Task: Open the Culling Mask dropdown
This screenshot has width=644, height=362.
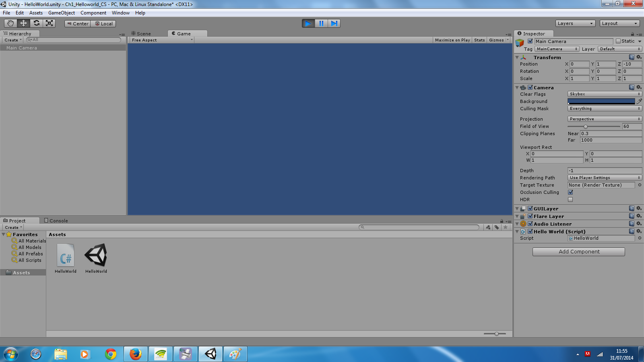Action: point(605,109)
